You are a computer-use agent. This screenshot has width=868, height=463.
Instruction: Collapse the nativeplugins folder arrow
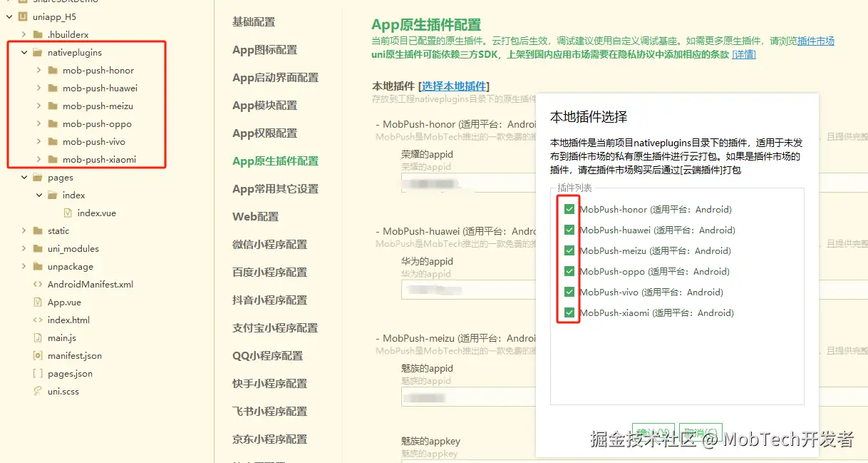click(24, 52)
